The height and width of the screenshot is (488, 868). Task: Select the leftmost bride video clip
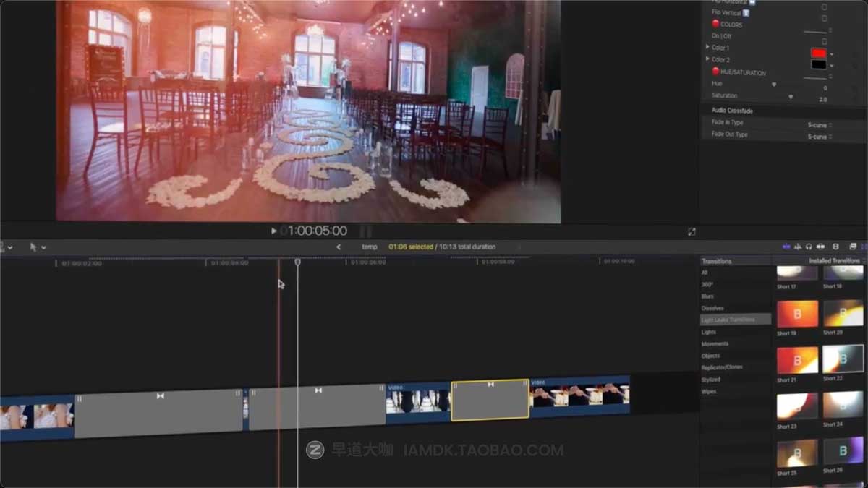(x=36, y=418)
